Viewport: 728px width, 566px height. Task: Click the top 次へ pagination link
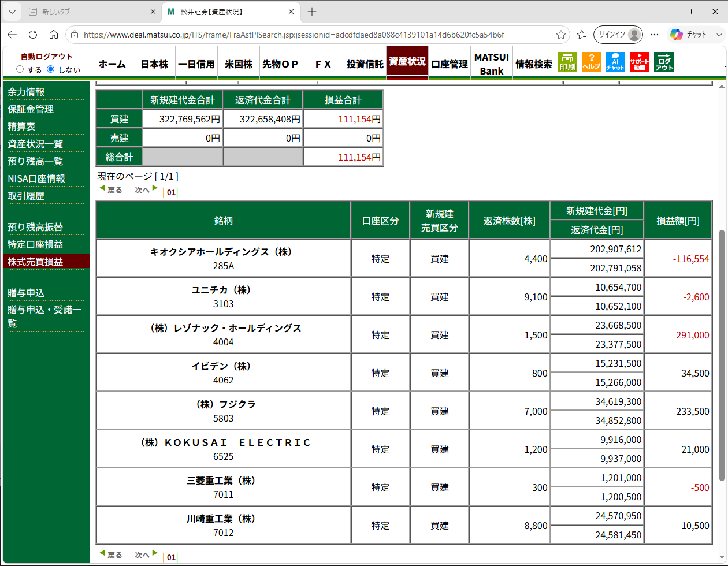click(x=146, y=189)
